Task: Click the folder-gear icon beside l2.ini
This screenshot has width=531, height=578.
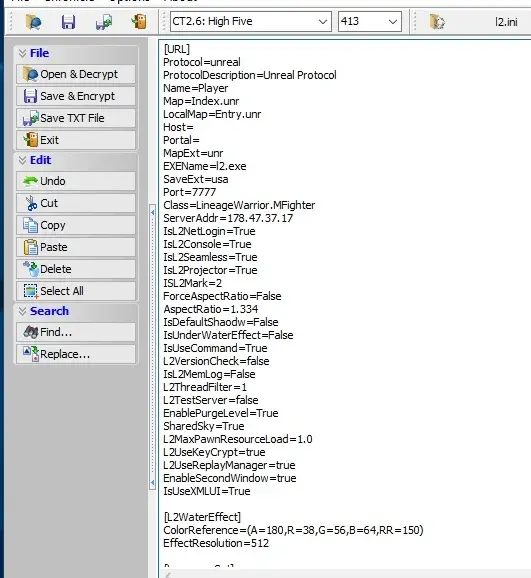Action: click(437, 22)
